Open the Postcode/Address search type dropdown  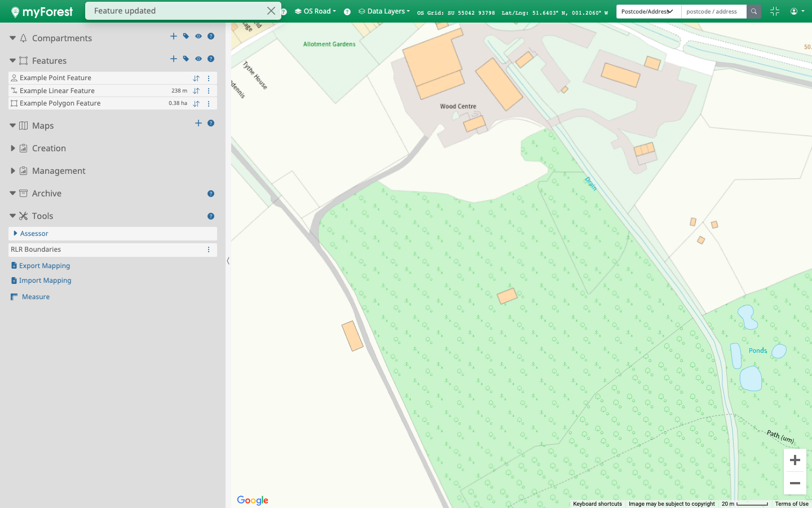coord(648,11)
